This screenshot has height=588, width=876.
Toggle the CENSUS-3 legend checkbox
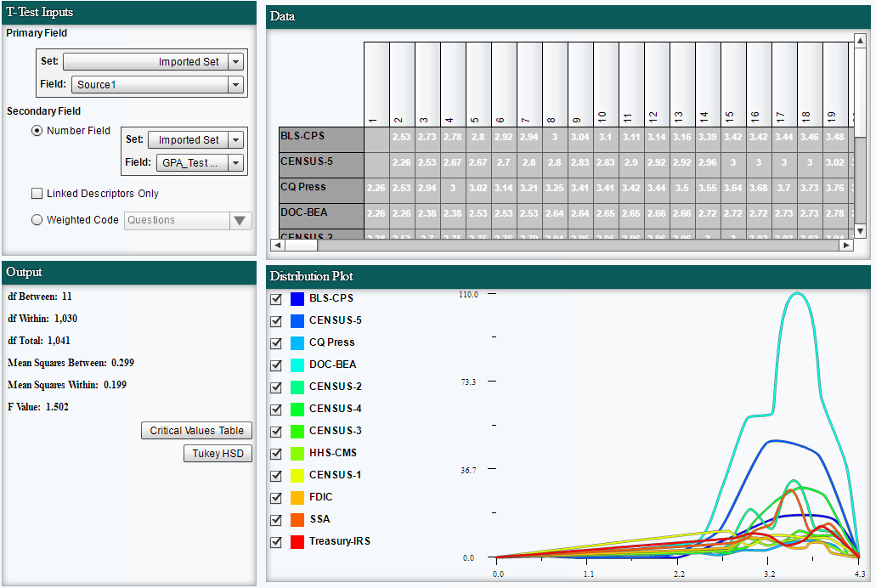click(276, 432)
